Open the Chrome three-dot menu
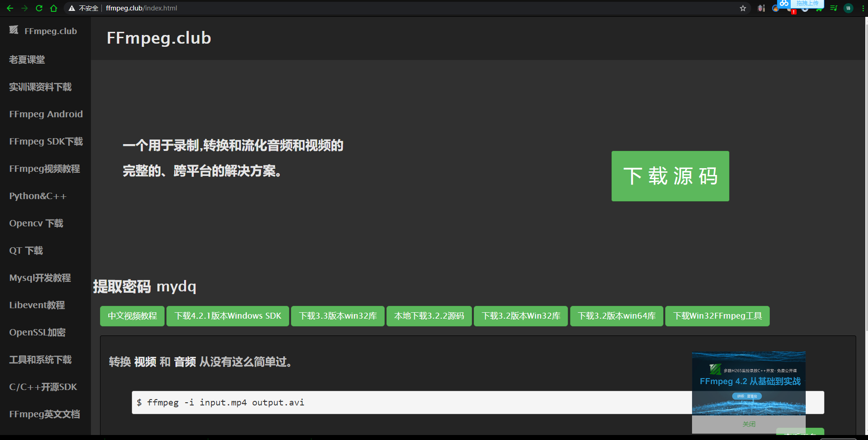The width and height of the screenshot is (868, 440). pyautogui.click(x=863, y=8)
